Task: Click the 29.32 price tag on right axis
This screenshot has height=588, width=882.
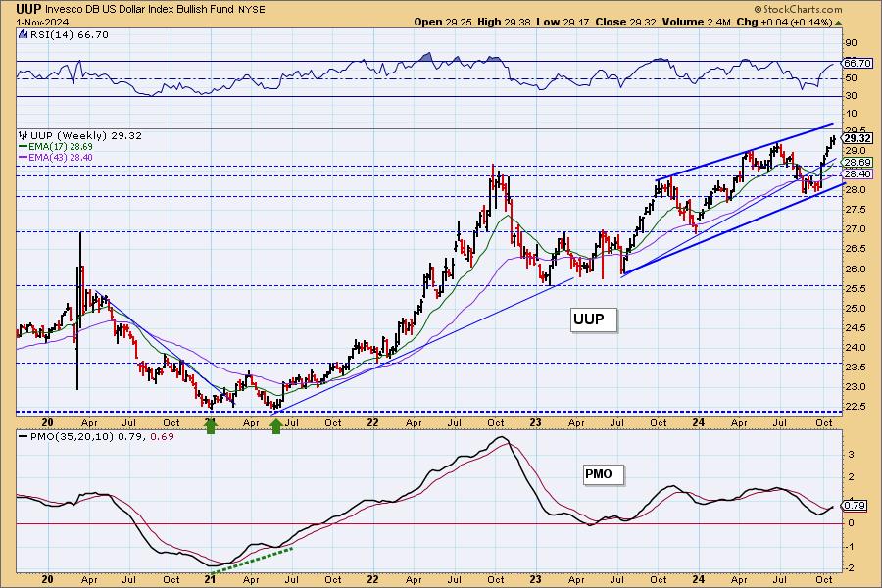Action: [x=857, y=138]
